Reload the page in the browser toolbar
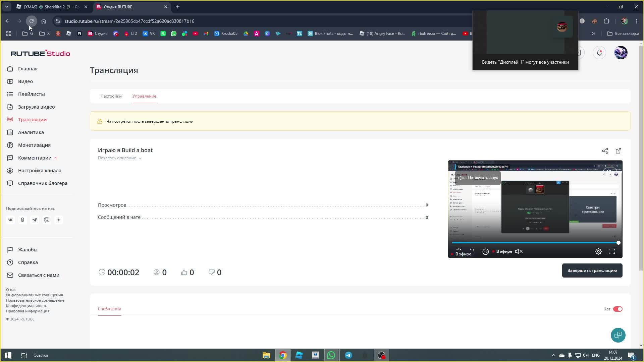The image size is (644, 362). point(32,21)
